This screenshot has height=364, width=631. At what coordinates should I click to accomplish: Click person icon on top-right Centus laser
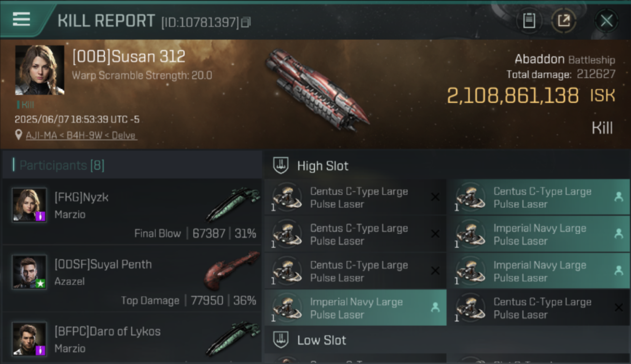tap(618, 197)
